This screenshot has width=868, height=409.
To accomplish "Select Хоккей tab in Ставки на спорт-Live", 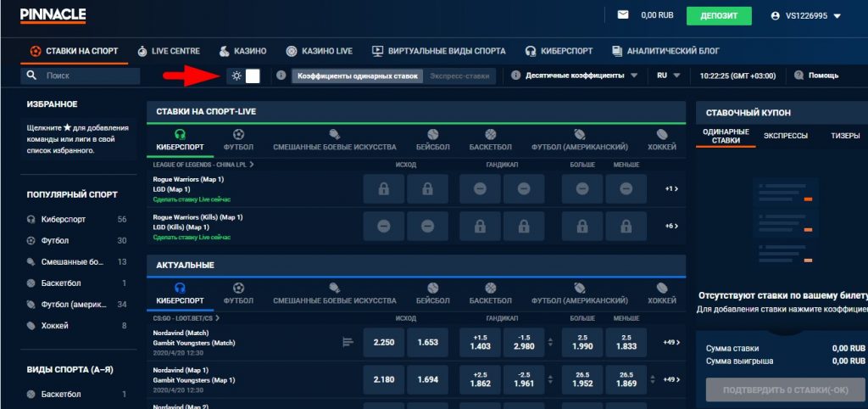I will click(662, 141).
